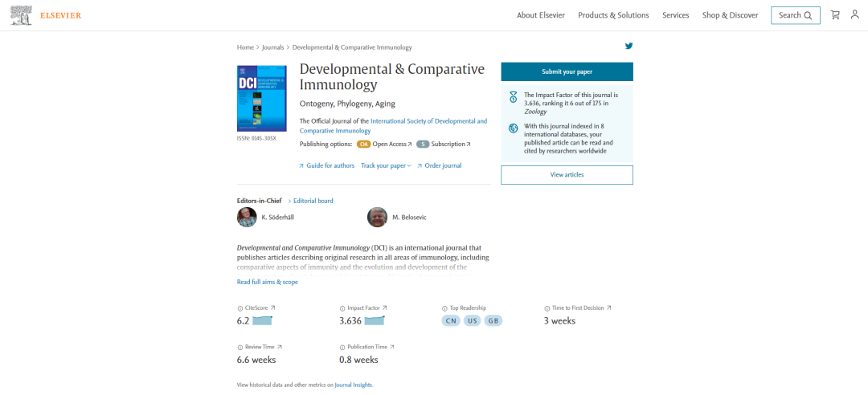Click the CiteScore info icon
868x395 pixels.
240,308
